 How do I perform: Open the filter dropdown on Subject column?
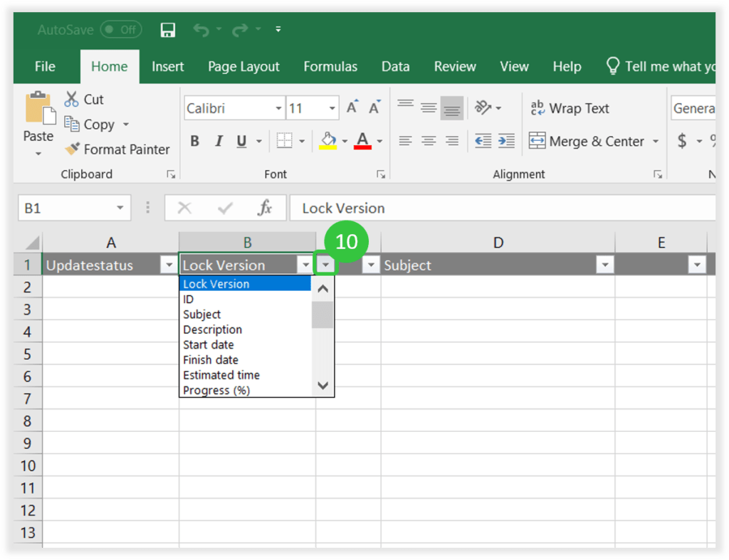click(x=604, y=265)
